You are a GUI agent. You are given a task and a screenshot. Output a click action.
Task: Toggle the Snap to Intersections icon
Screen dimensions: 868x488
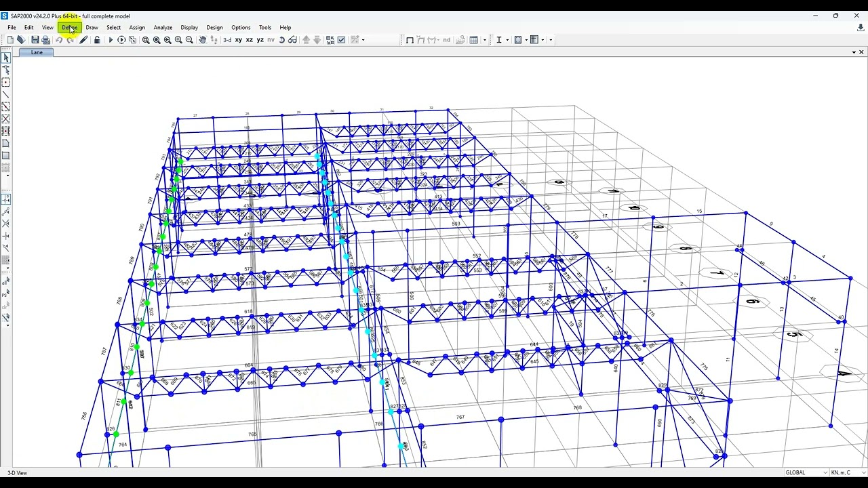[6, 224]
